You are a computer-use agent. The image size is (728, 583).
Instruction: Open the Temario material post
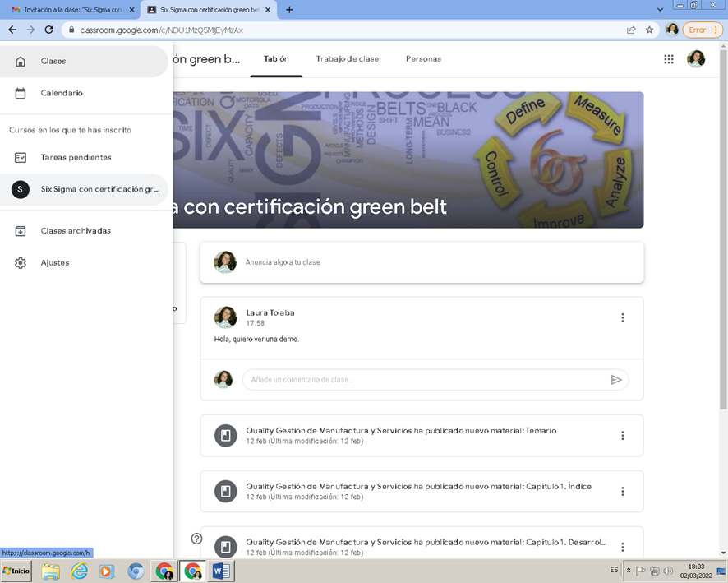(x=422, y=436)
